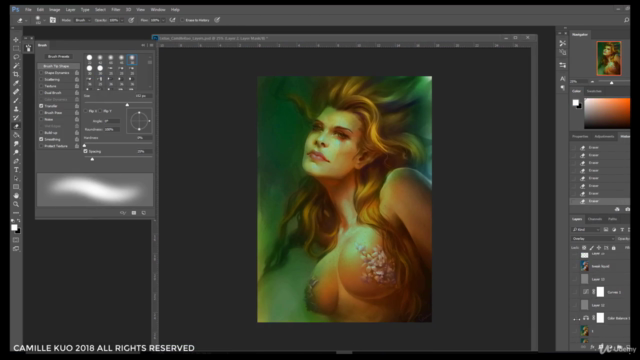Viewport: 640px width, 360px height.
Task: Select the Hand tool
Action: [16, 196]
